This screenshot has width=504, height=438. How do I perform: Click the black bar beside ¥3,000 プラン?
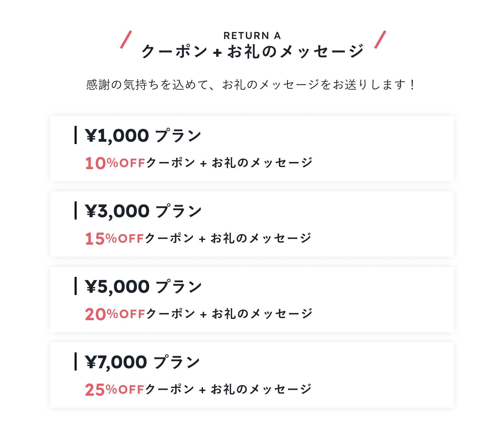[76, 210]
